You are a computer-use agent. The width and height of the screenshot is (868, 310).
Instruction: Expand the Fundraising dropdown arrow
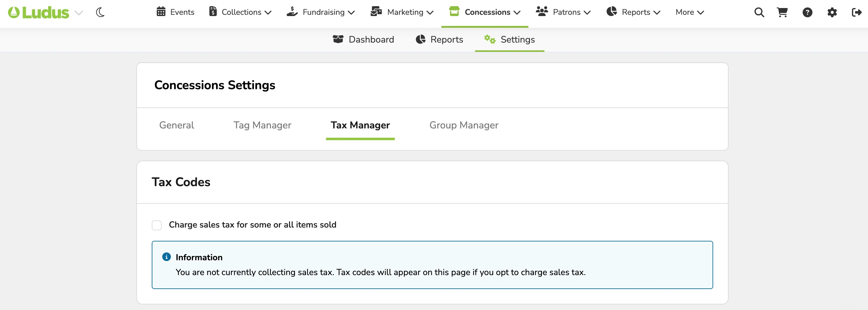click(x=351, y=13)
